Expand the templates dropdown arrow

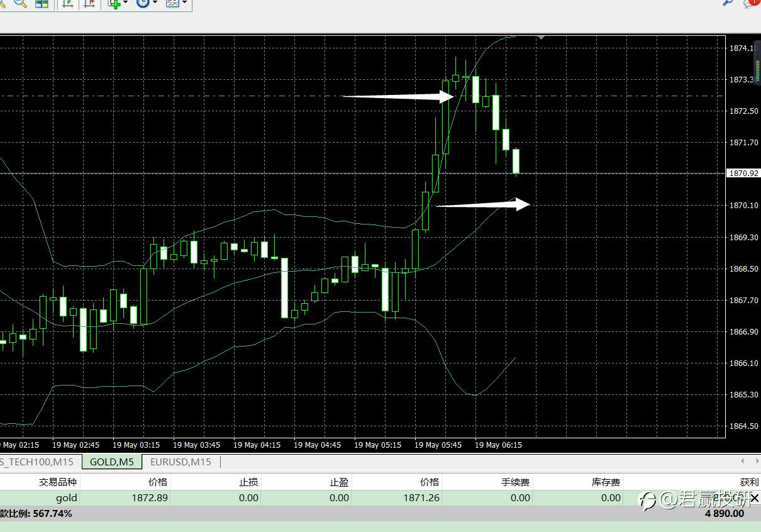coord(184,3)
